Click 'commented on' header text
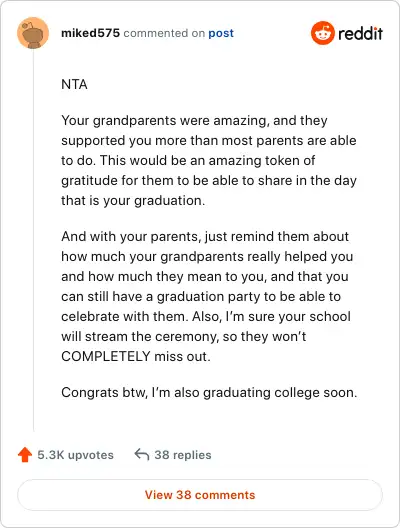Screen dimensions: 400x528 click(164, 33)
